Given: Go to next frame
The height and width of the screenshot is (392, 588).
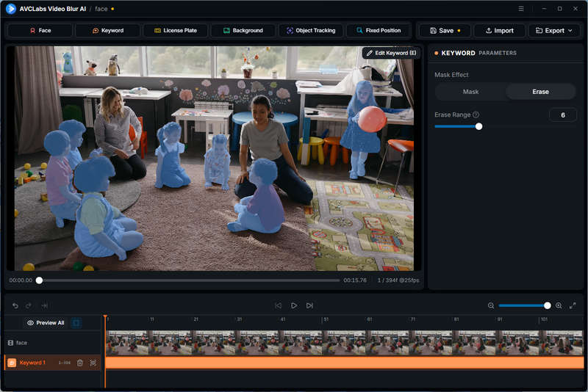Looking at the screenshot, I should tap(309, 306).
